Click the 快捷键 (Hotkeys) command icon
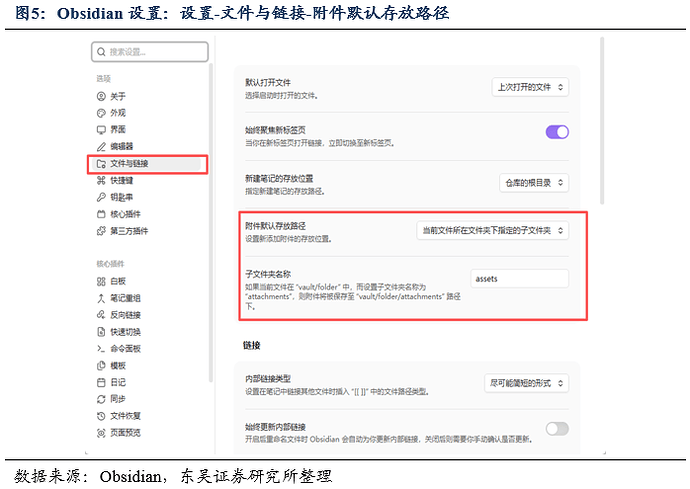The height and width of the screenshot is (489, 690). point(101,180)
